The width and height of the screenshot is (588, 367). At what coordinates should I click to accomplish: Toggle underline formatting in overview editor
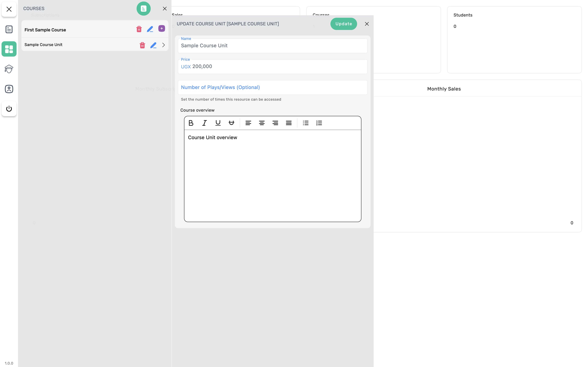(218, 123)
